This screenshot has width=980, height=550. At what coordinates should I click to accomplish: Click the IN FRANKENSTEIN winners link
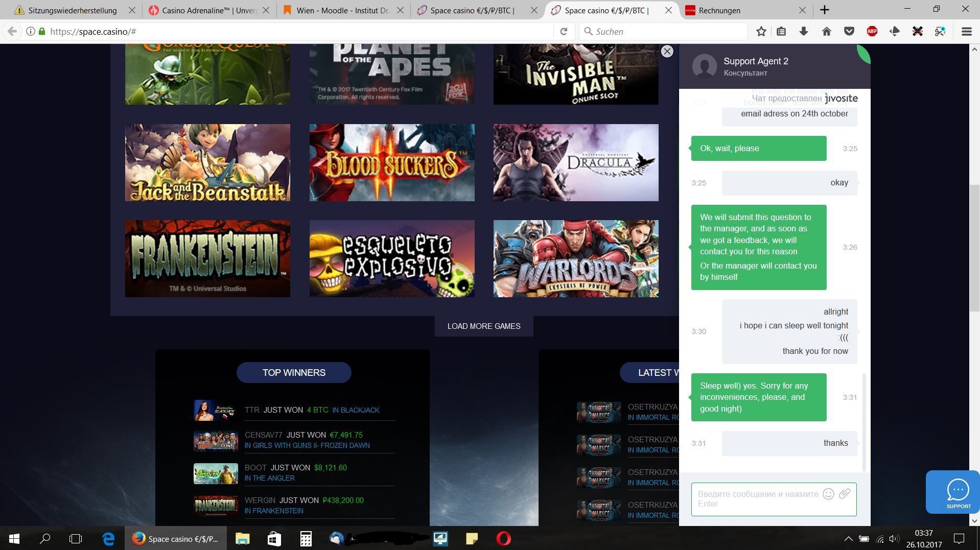(x=274, y=511)
